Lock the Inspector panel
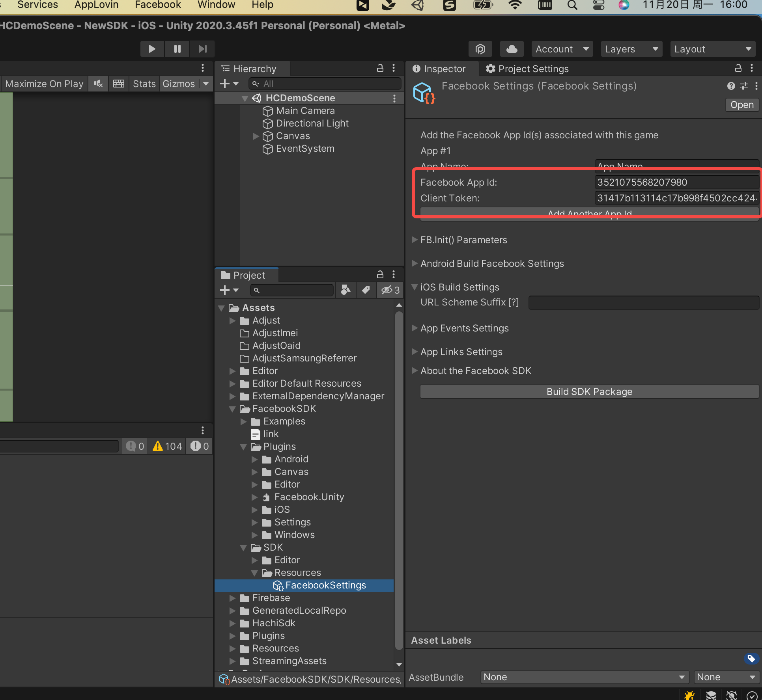 (x=738, y=68)
